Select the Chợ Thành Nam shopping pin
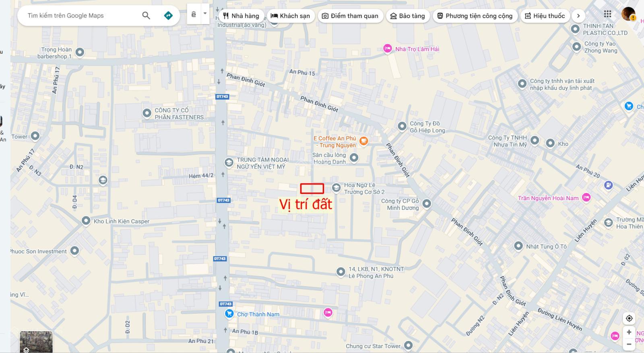This screenshot has width=644, height=353. pyautogui.click(x=229, y=314)
